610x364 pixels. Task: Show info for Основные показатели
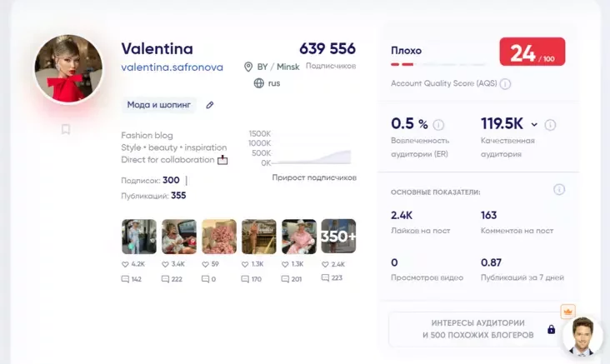[x=559, y=190]
